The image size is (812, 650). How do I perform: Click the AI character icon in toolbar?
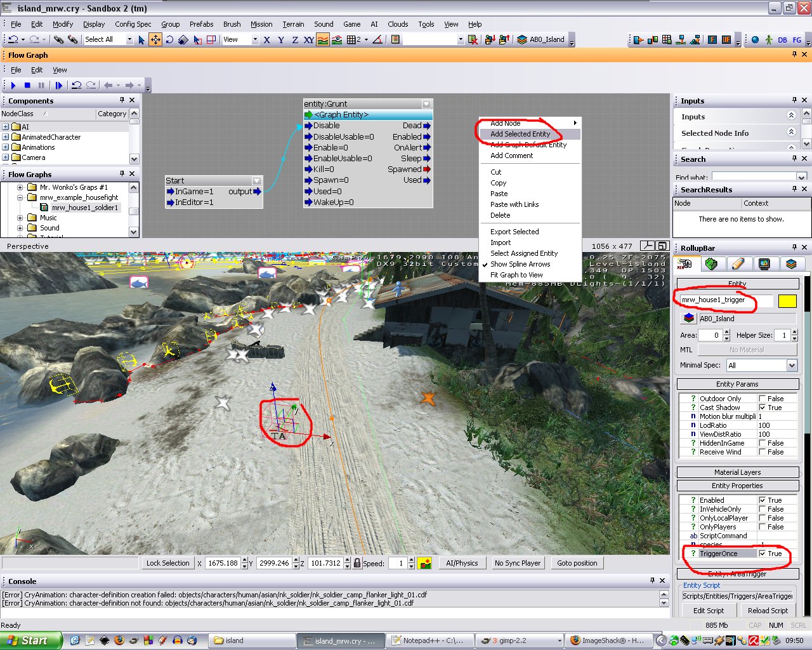click(x=769, y=39)
